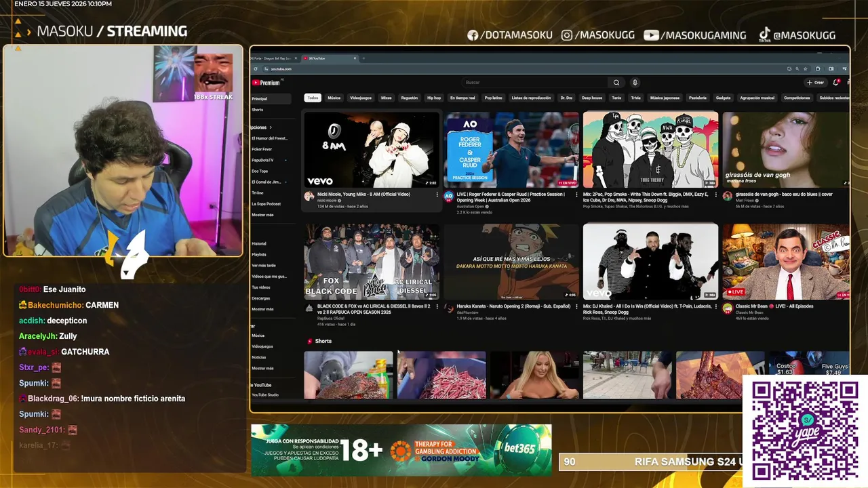Open options menu for Nicki Nicole 8 AM video
Screen dimensions: 868x488
(x=437, y=195)
